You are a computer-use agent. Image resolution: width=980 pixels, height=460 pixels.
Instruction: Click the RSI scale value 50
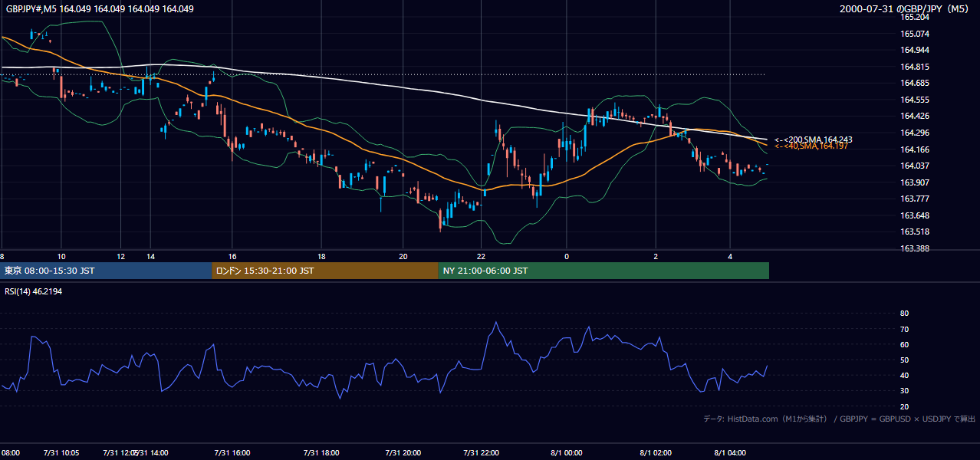tap(904, 360)
